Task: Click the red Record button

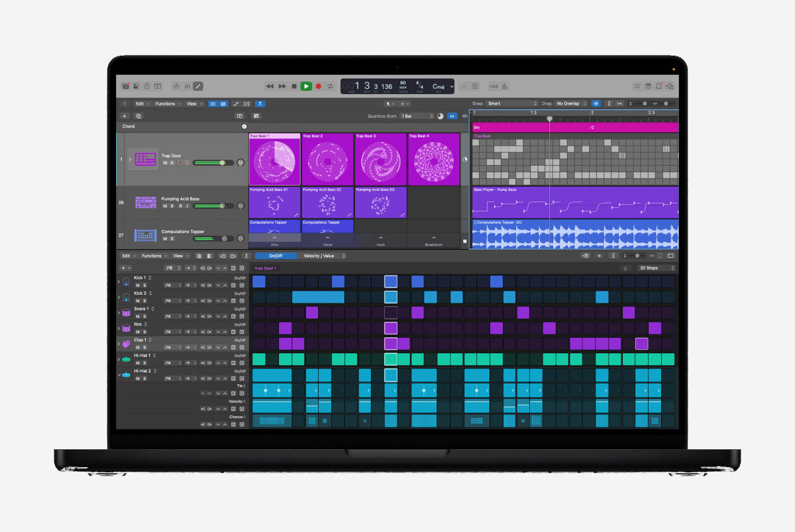Action: pyautogui.click(x=318, y=86)
